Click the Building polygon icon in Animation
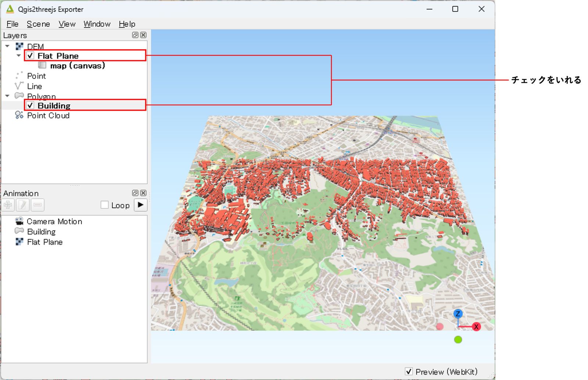 [19, 231]
